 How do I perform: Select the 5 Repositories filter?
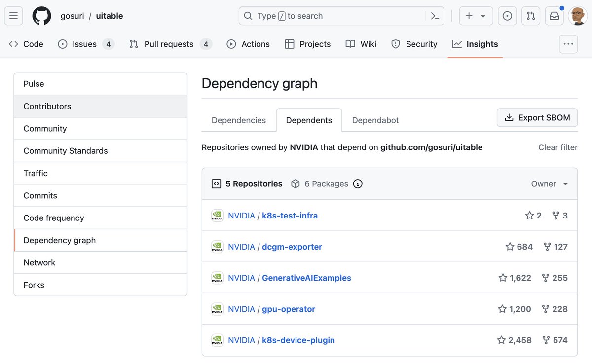[x=247, y=183]
